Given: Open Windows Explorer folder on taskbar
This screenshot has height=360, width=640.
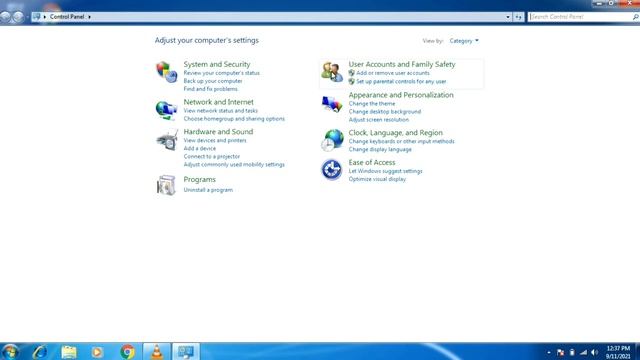Looking at the screenshot, I should click(69, 351).
